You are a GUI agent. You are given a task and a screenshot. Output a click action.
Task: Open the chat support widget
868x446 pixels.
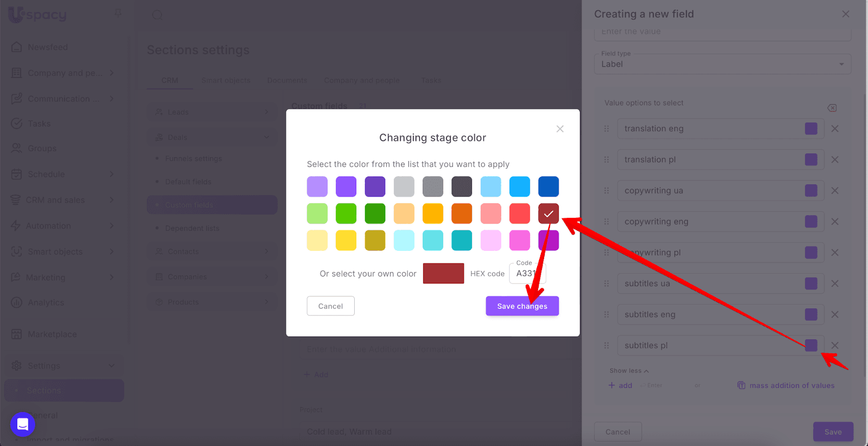click(23, 424)
